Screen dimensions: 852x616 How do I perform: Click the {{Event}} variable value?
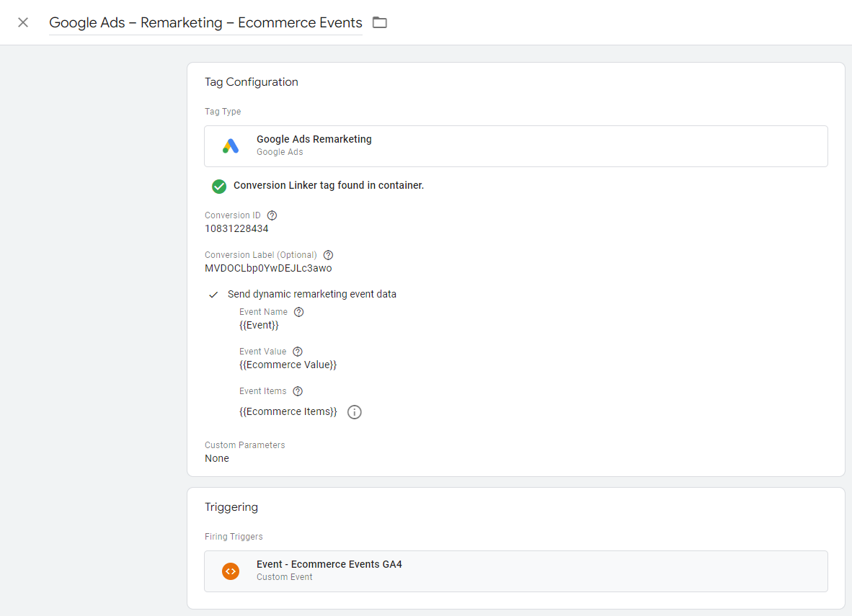pyautogui.click(x=259, y=326)
